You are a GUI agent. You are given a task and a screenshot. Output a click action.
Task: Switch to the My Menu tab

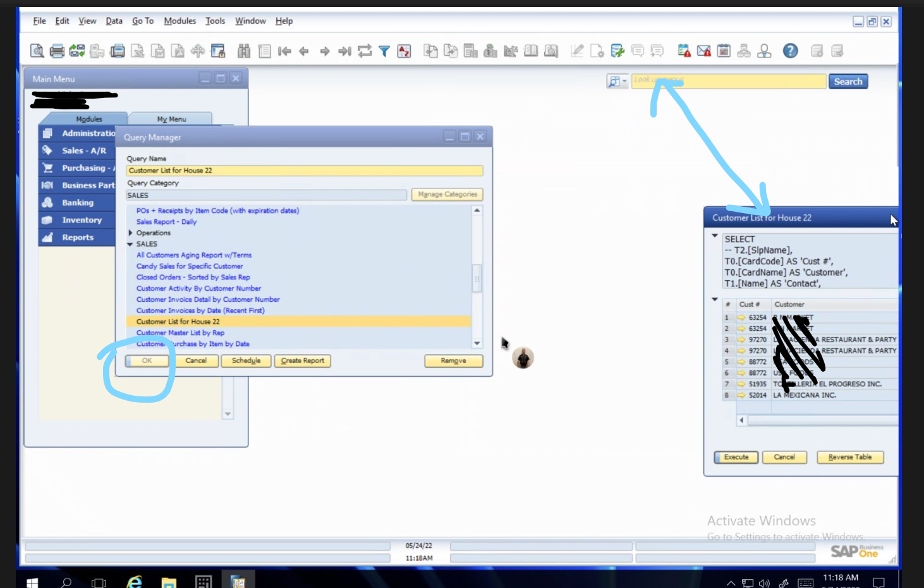171,119
